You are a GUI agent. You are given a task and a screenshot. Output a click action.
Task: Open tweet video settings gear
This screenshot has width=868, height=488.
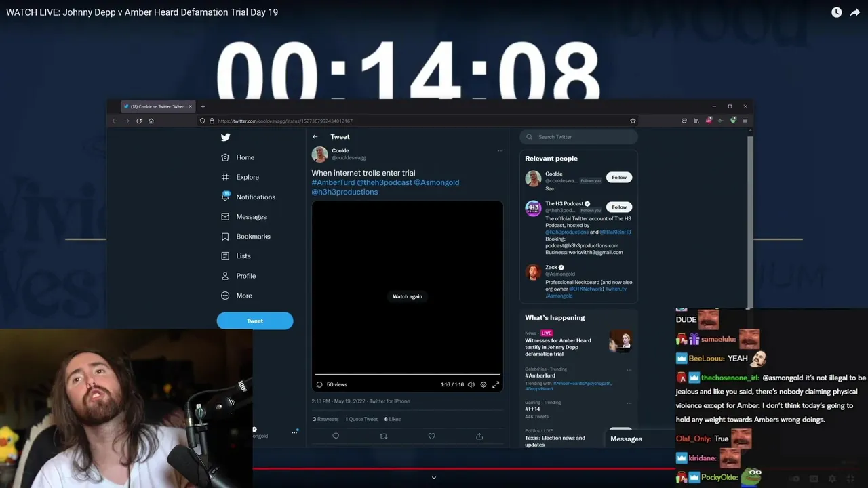484,384
